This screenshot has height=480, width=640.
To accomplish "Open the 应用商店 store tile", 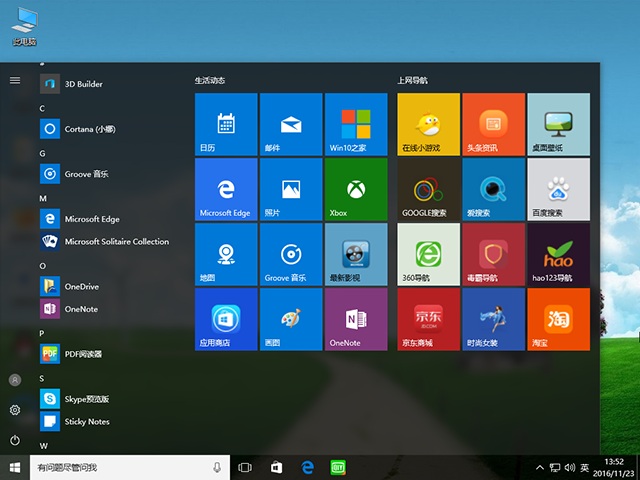I will click(226, 320).
